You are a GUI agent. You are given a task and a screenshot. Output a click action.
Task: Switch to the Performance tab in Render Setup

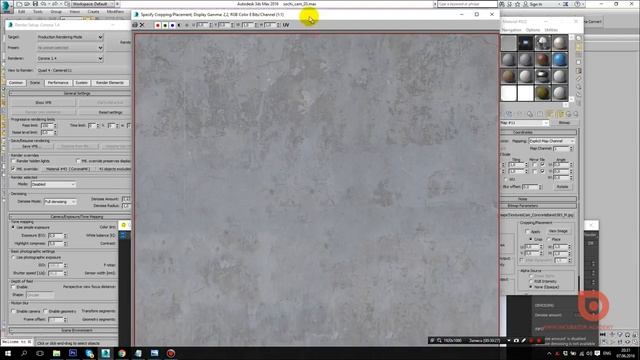(x=58, y=83)
